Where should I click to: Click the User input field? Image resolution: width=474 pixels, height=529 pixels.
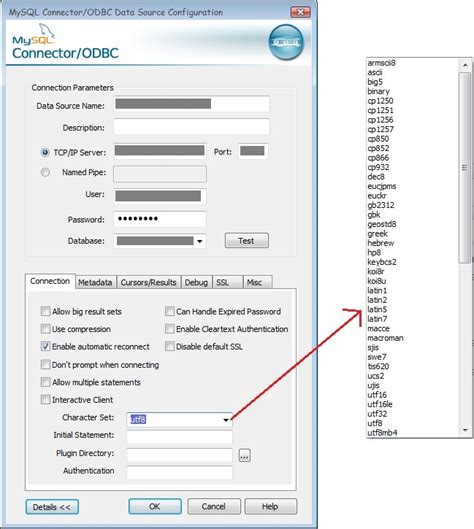[x=160, y=196]
